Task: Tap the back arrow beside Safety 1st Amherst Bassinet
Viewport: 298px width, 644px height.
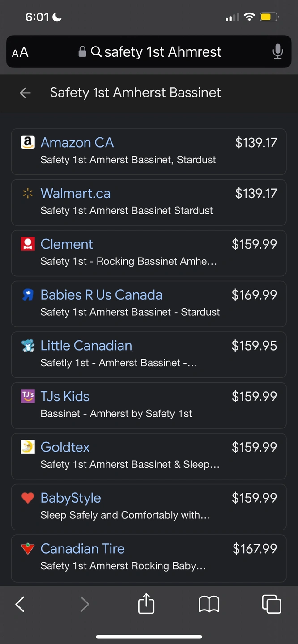Action: click(x=25, y=93)
